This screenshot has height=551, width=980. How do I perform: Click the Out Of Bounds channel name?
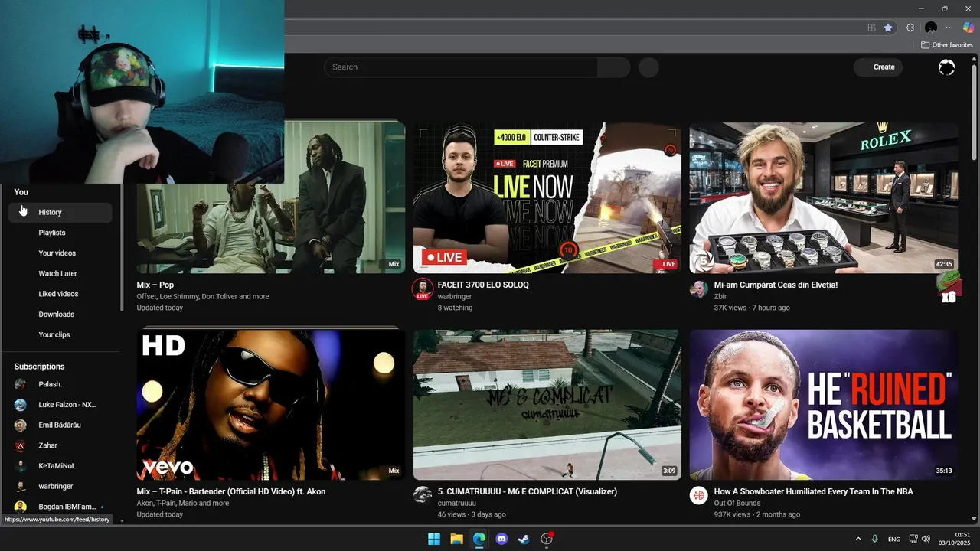point(737,504)
